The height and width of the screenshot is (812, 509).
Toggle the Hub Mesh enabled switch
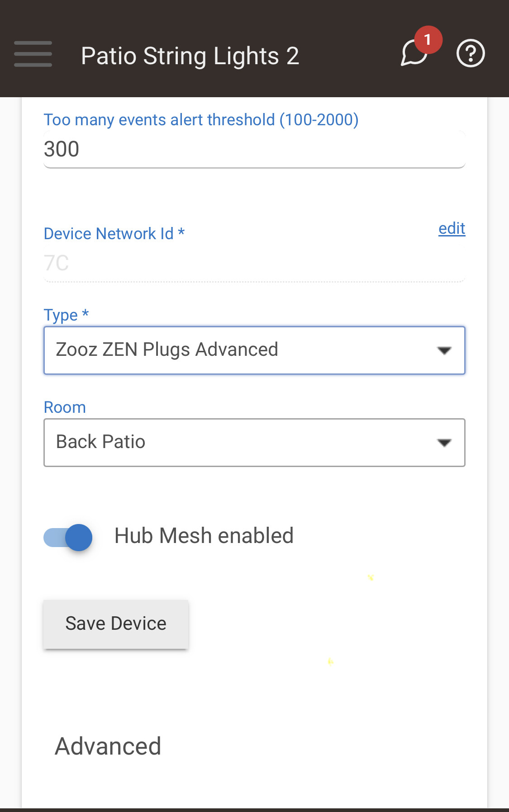pyautogui.click(x=68, y=537)
